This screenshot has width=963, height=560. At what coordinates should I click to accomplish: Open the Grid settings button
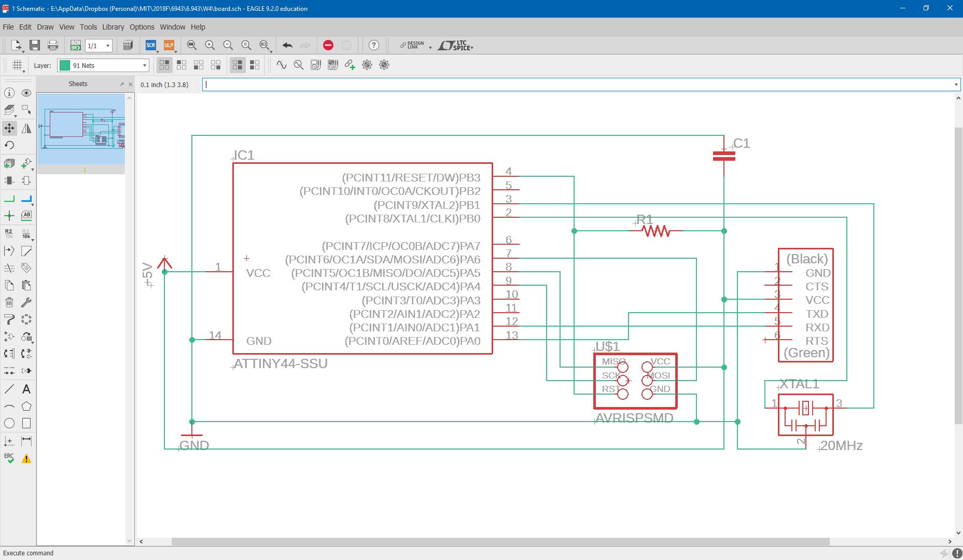[x=18, y=65]
